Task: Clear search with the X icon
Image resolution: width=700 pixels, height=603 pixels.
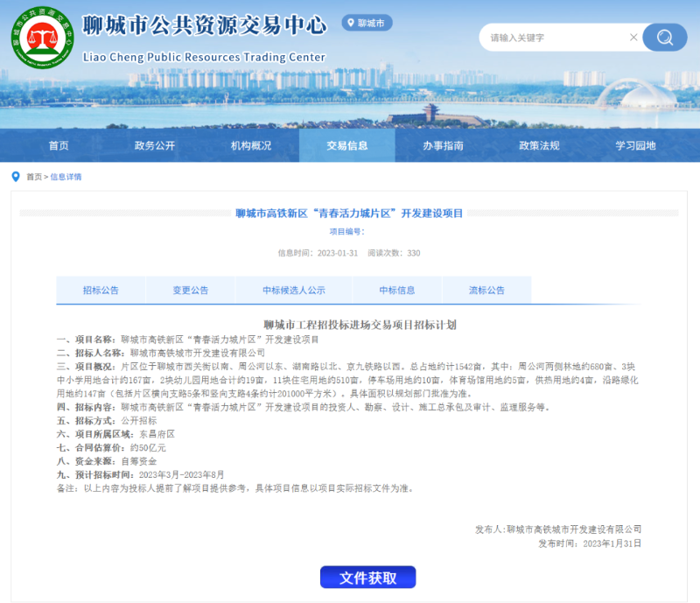Action: (633, 38)
